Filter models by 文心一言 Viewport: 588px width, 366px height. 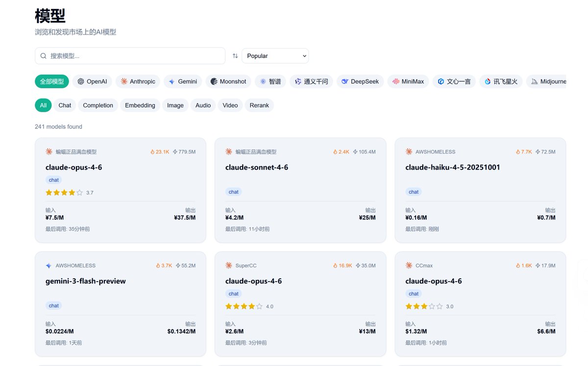[454, 81]
